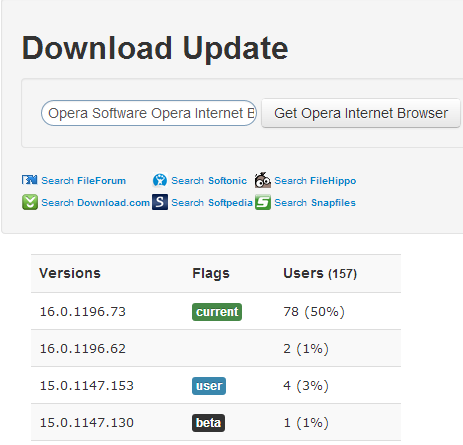Click the blue user flag badge
The height and width of the screenshot is (445, 463).
(209, 386)
